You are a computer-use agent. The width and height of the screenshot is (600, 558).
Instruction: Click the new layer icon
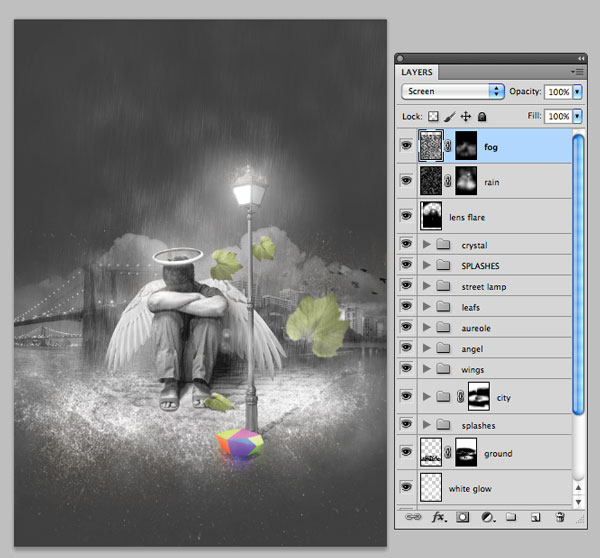pyautogui.click(x=535, y=518)
